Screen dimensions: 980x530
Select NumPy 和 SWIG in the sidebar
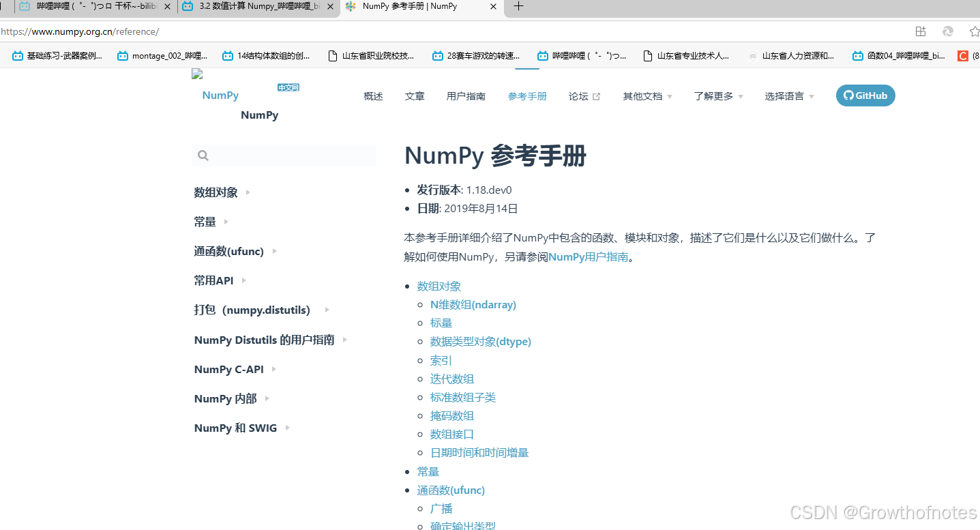[x=235, y=428]
